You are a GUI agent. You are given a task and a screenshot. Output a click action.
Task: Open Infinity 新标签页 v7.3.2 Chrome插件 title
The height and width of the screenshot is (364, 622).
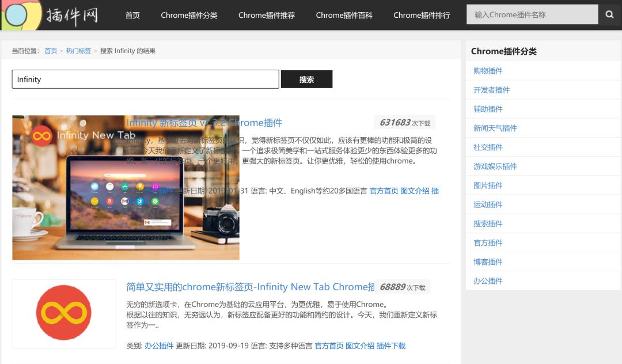point(204,123)
